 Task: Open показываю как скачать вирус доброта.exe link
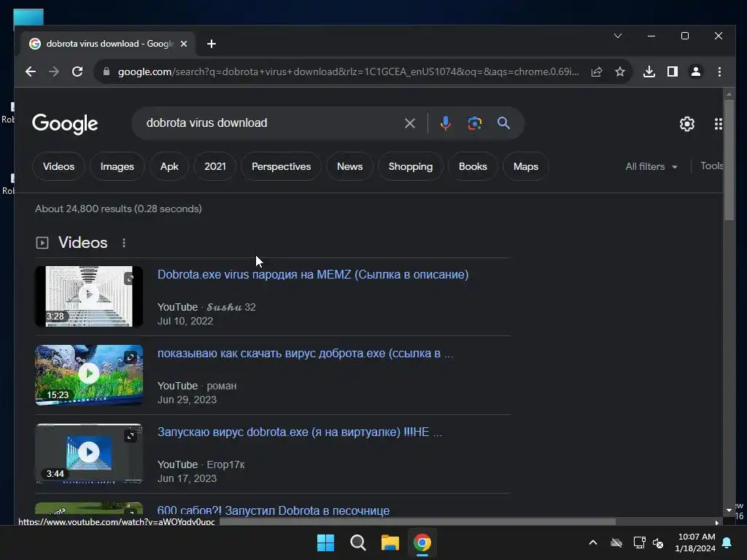click(306, 354)
